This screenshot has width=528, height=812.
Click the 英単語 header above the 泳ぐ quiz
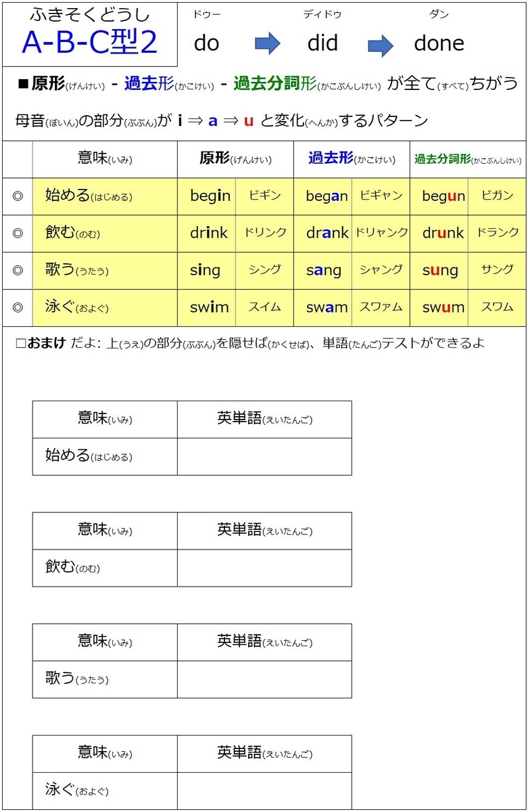(x=264, y=753)
